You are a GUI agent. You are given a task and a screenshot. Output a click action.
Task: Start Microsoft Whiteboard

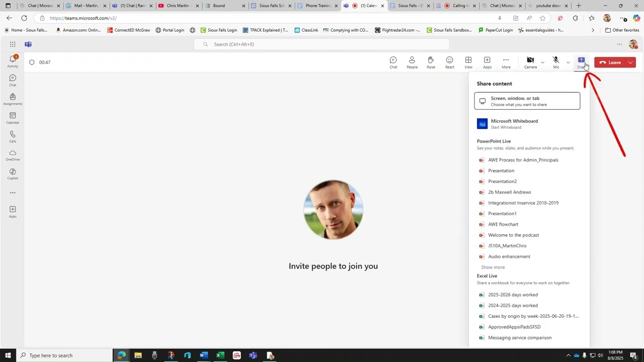coord(527,124)
